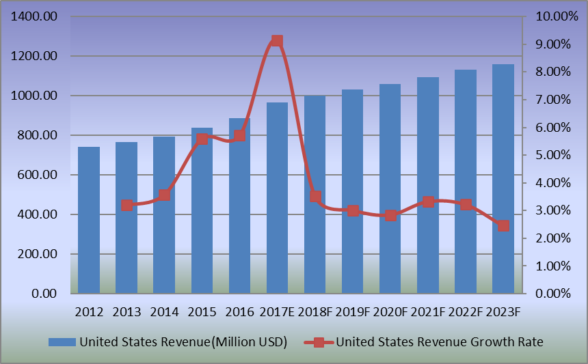Click the tallest bar for 2023F
The height and width of the screenshot is (364, 588).
(503, 179)
